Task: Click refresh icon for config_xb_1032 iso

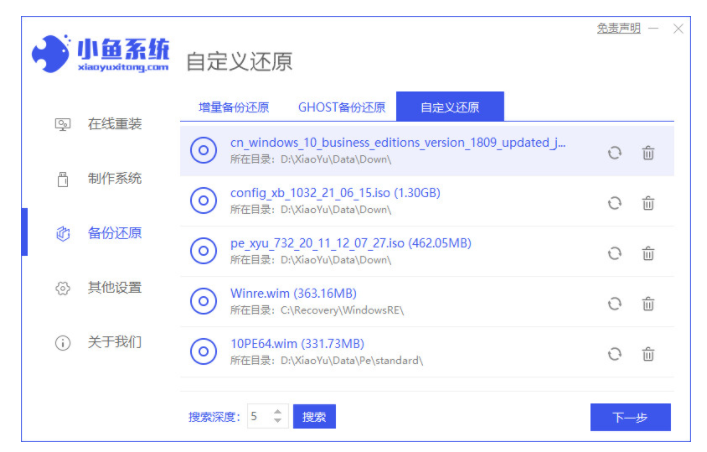Action: tap(614, 203)
